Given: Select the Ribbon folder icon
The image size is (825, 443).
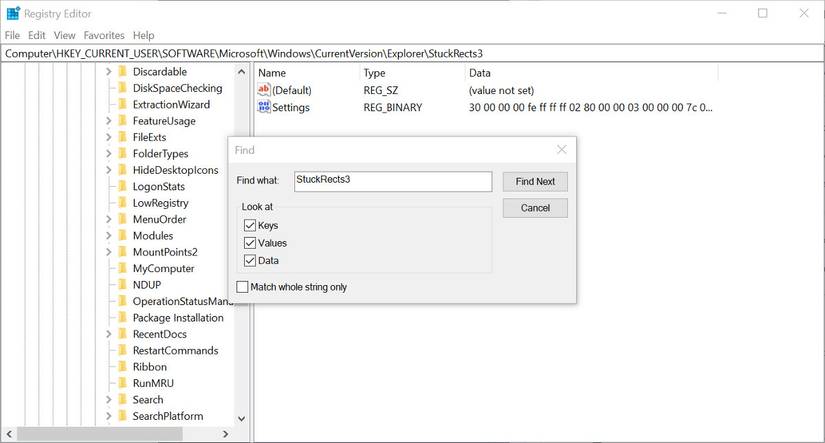Looking at the screenshot, I should 122,367.
